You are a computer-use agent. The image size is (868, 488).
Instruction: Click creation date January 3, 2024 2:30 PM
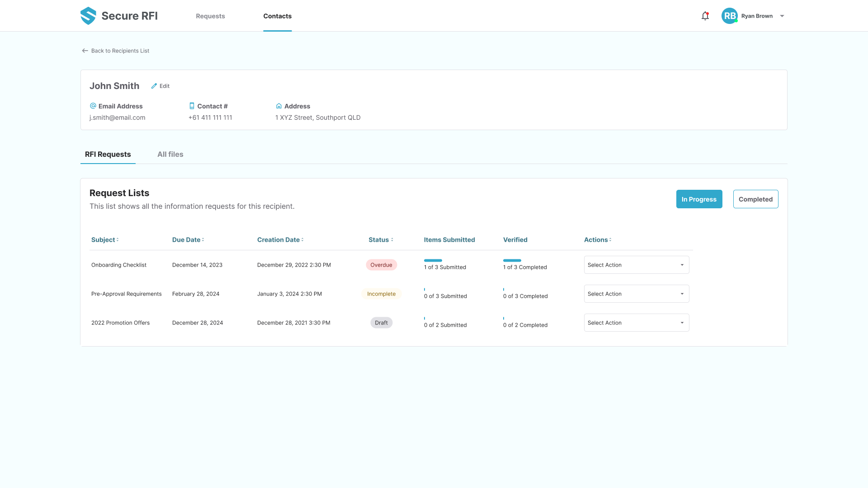[289, 294]
